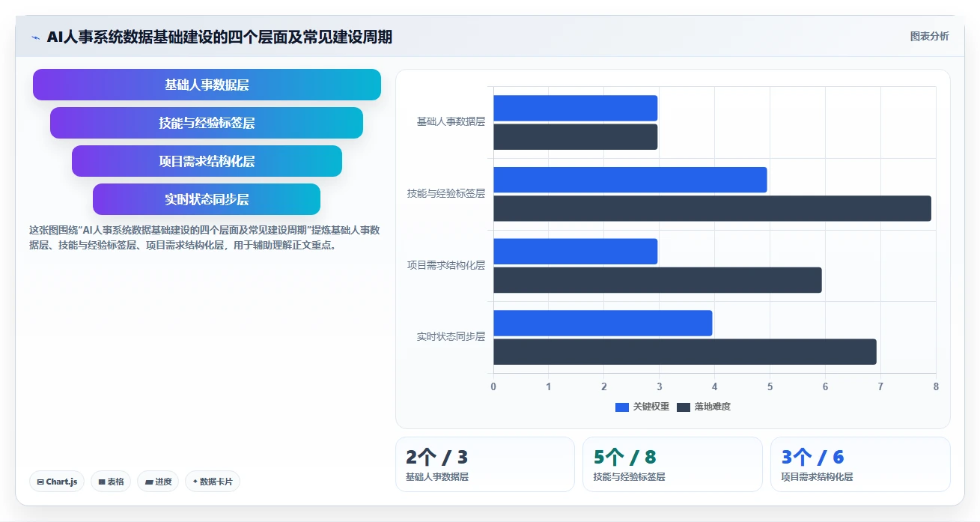Click the 技能与经验标签层 chart axis label
980x522 pixels.
tap(446, 193)
